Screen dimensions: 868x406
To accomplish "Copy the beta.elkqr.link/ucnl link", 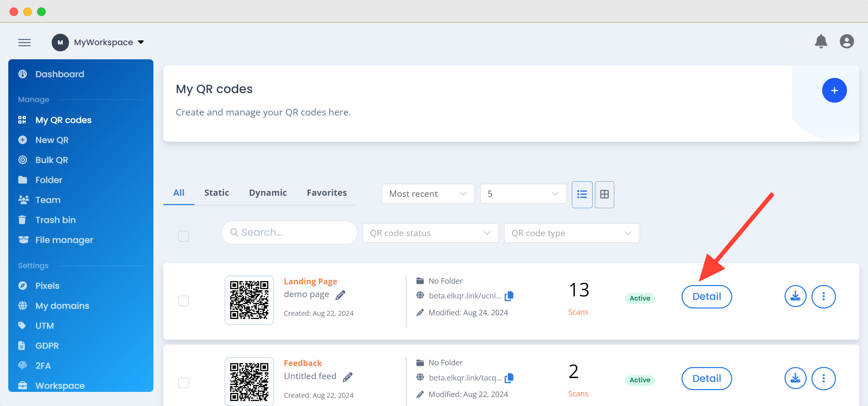I will 509,296.
